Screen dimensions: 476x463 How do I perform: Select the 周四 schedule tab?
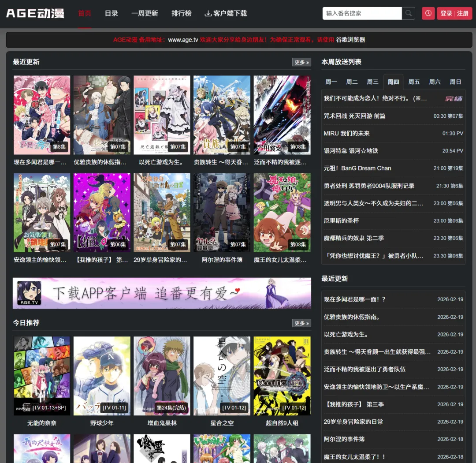pos(393,82)
